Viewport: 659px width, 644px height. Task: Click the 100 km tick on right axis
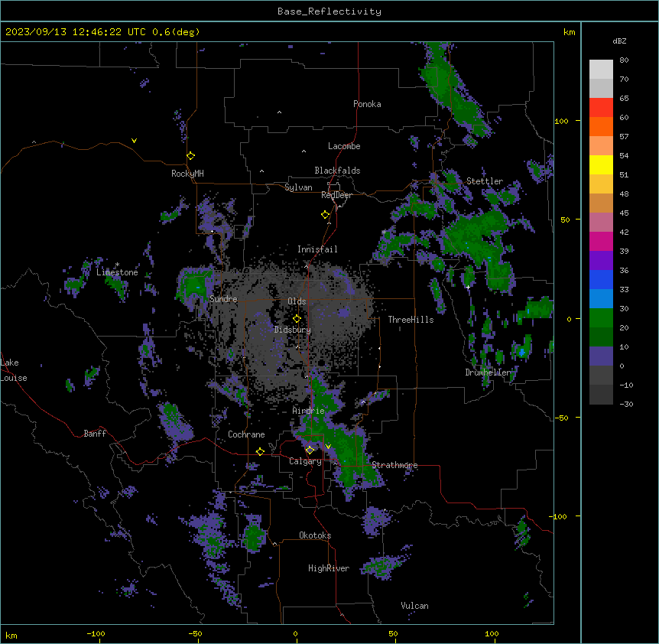[x=561, y=121]
